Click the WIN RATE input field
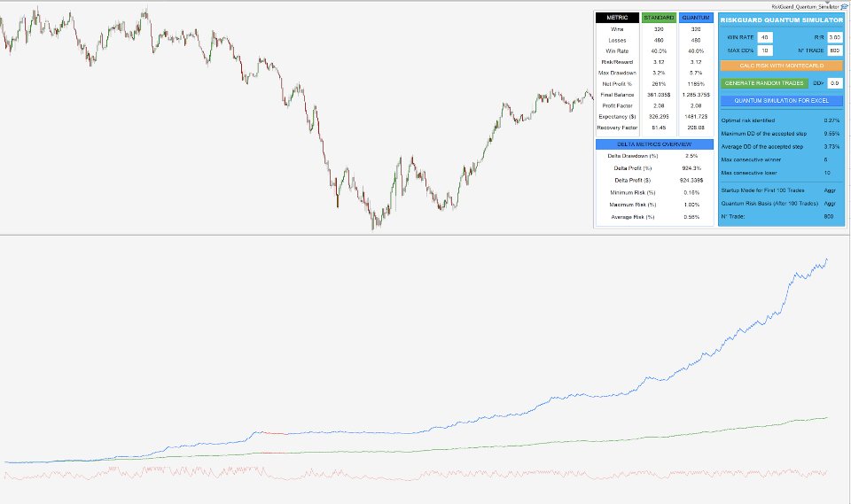 pos(765,37)
